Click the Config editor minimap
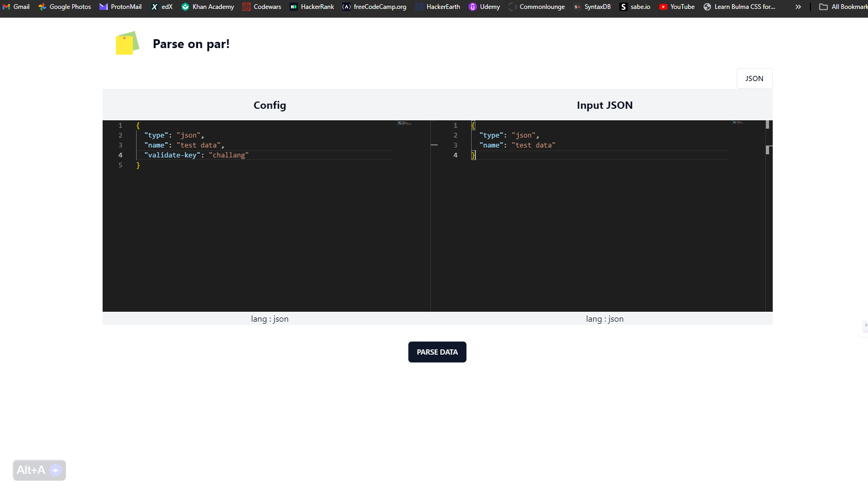This screenshot has width=868, height=488. pyautogui.click(x=405, y=123)
